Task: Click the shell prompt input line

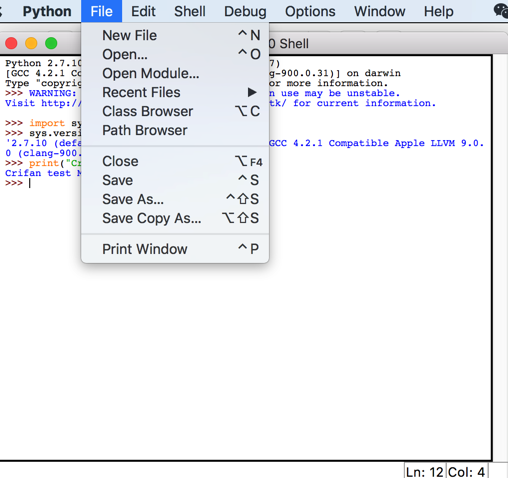Action: pyautogui.click(x=248, y=183)
